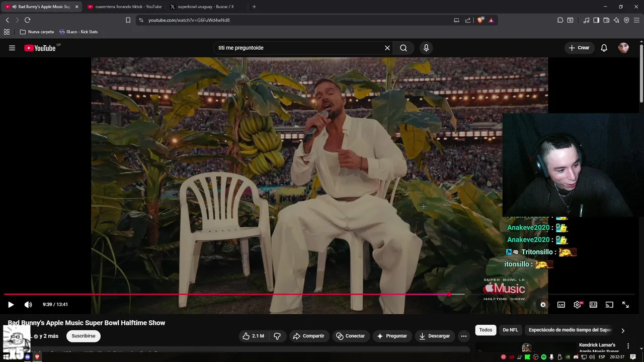
Task: Open Brave Rewards triangle icon
Action: [x=491, y=20]
